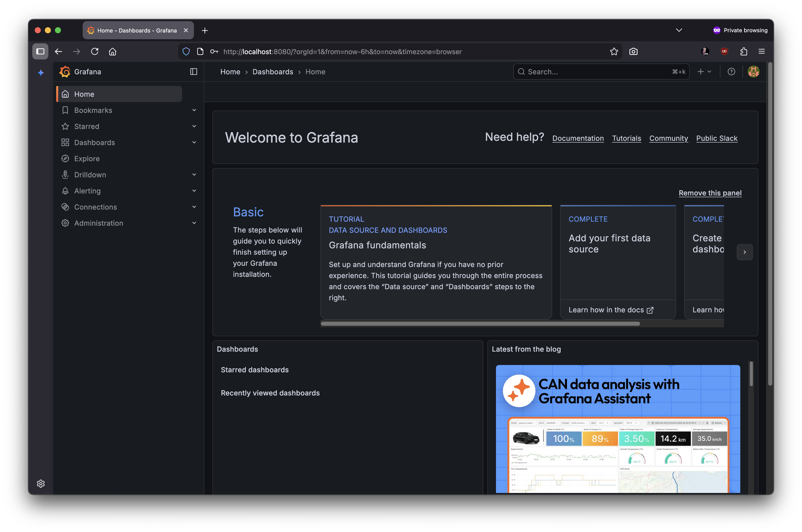Expand the Administration menu section
The width and height of the screenshot is (802, 532).
pos(194,223)
